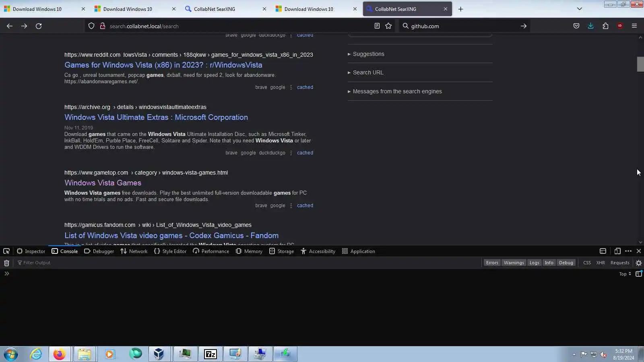This screenshot has height=362, width=644.
Task: Open List of Windows Vista video games link
Action: (x=171, y=236)
